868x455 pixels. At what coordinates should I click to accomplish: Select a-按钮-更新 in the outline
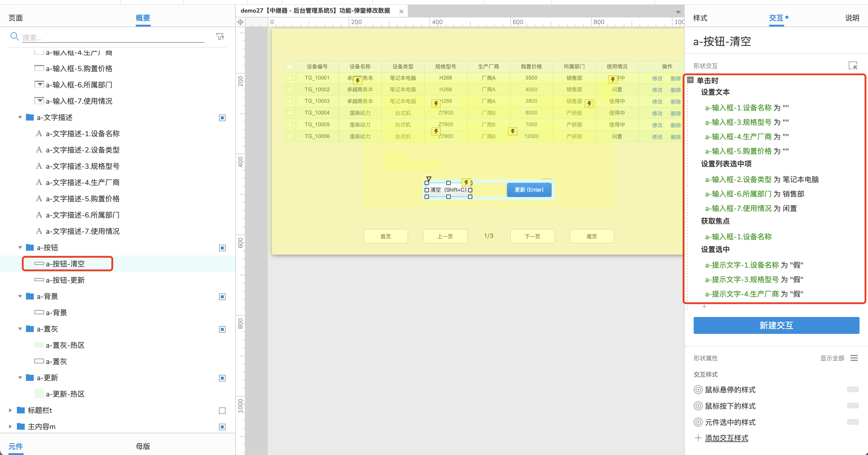click(65, 280)
